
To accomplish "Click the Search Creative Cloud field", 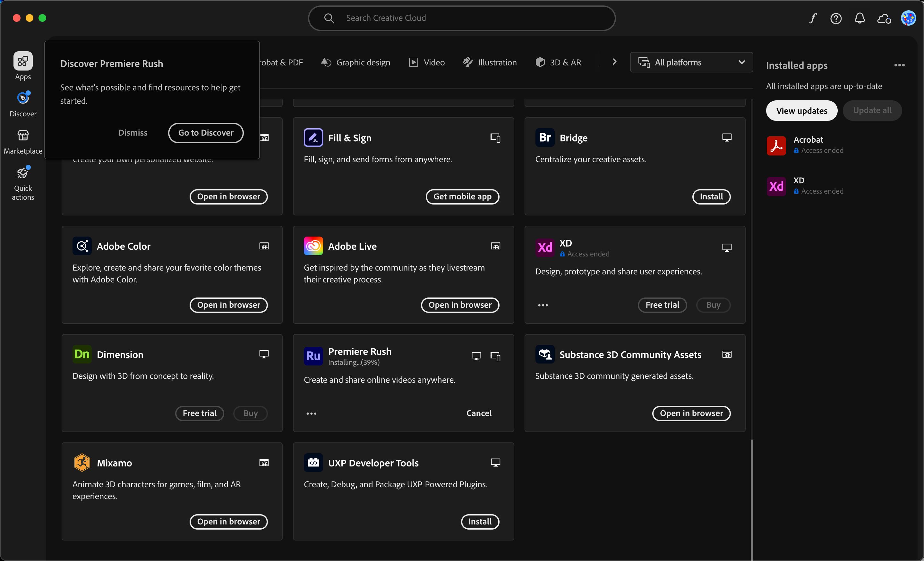I will point(462,18).
